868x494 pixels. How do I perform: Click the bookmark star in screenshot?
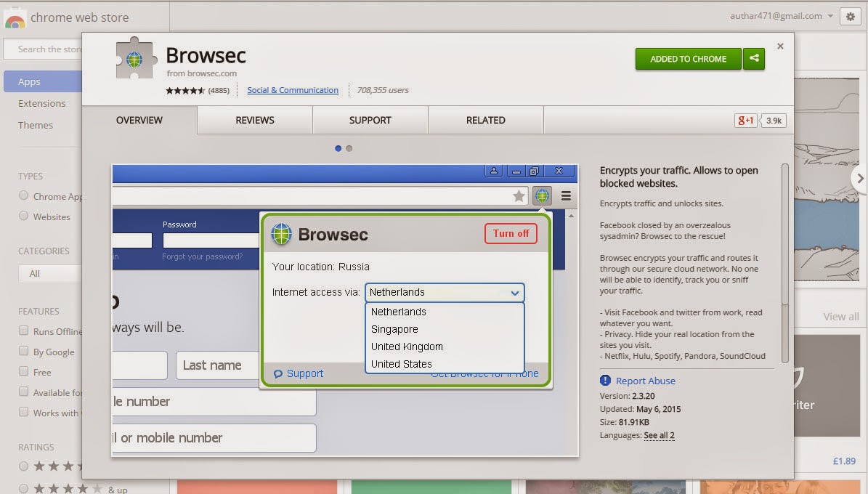coord(518,195)
